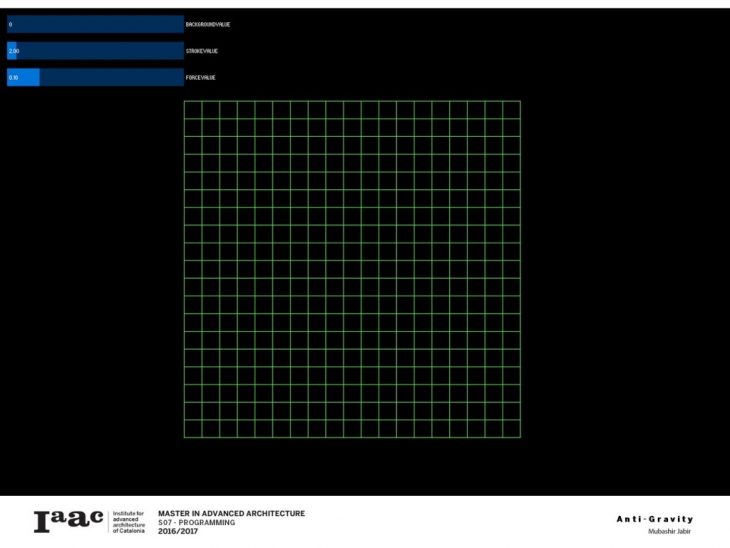
Task: Click the top-left corner cell of the green grid
Action: point(193,110)
